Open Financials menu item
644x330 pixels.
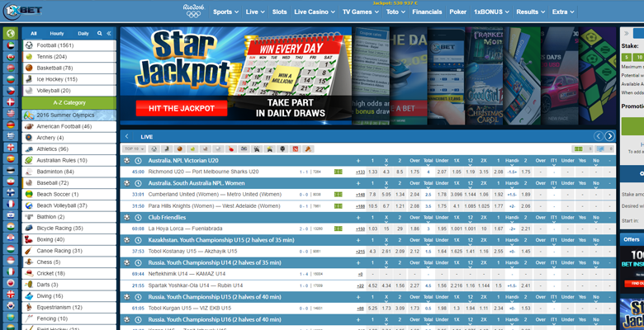427,12
